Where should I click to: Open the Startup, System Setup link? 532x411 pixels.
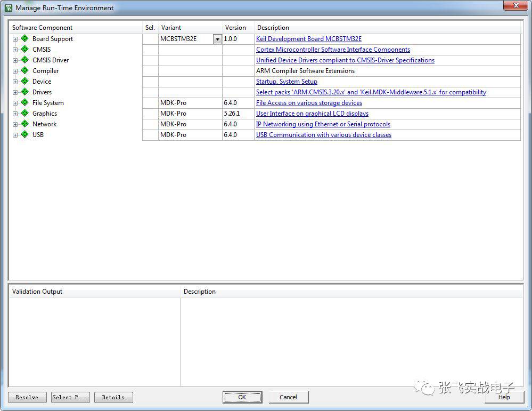[x=287, y=82]
